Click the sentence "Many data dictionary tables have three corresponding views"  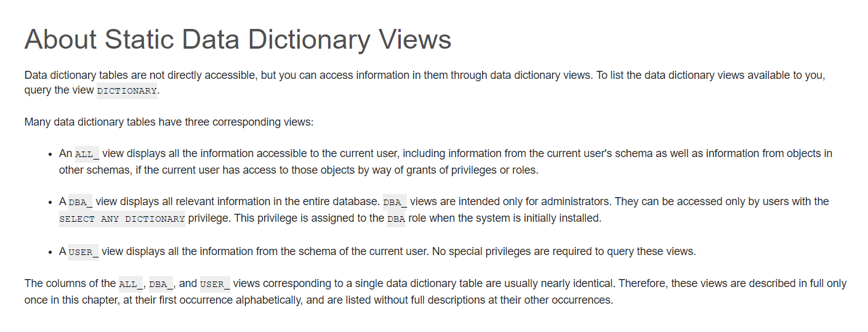pos(169,122)
